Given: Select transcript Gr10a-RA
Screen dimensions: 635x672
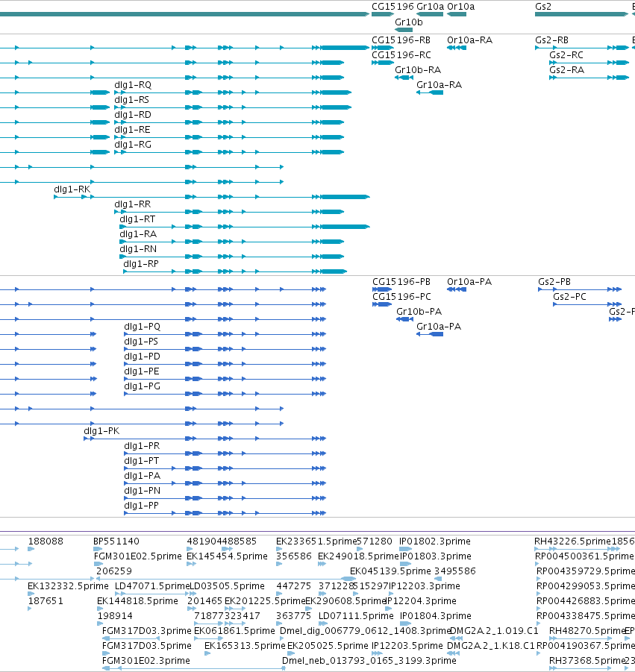Looking at the screenshot, I should 439,85.
